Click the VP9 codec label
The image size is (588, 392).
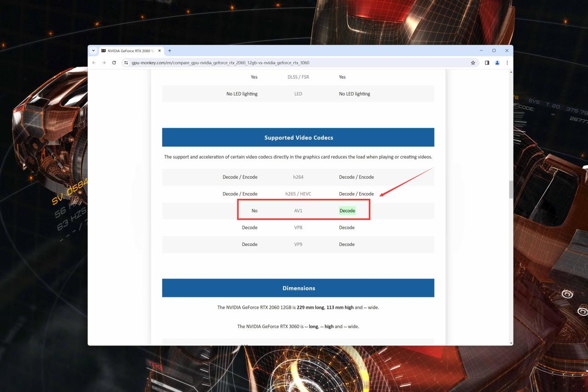(298, 244)
